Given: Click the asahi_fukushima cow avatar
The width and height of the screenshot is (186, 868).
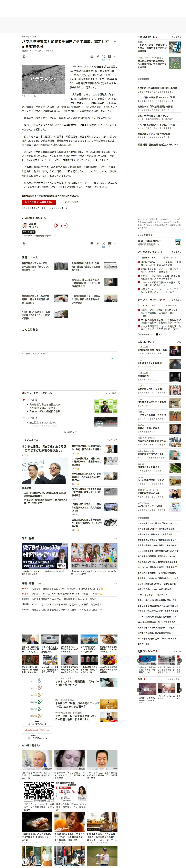Looking at the screenshot, I should pyautogui.click(x=178, y=242).
